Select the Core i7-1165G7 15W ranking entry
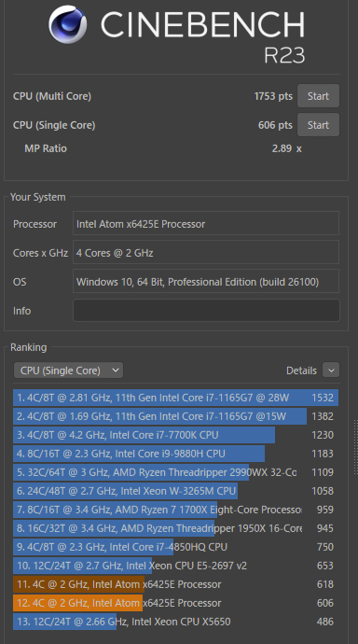358x644 pixels. click(175, 416)
